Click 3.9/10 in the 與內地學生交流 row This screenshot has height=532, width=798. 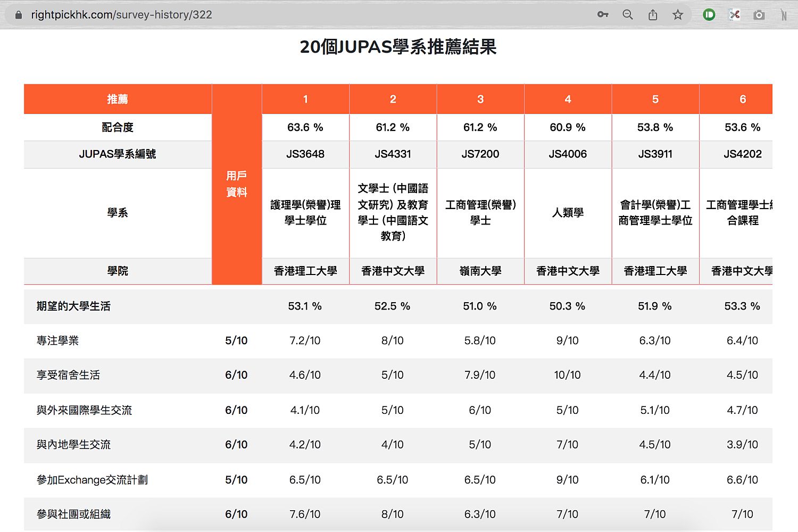point(742,445)
